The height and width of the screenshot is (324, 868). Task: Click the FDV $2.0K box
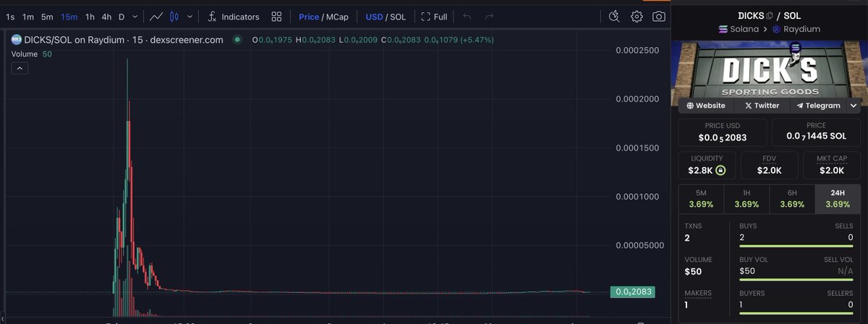coord(769,165)
